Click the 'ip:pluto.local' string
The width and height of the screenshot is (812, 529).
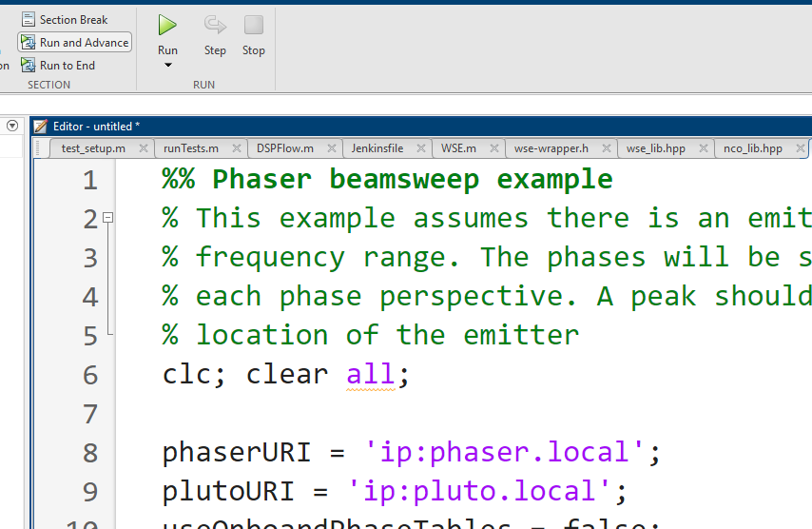[x=479, y=491]
